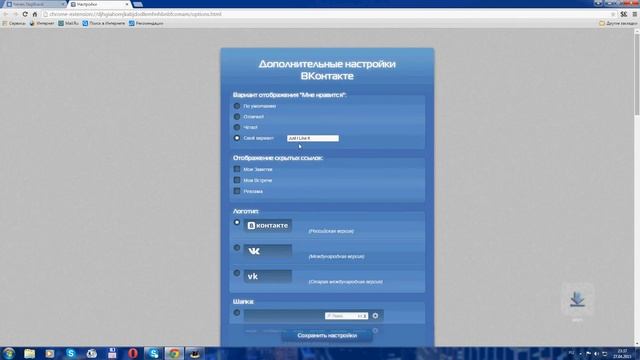Click the search box in header preview
Screen dimensions: 640x360
(x=347, y=316)
